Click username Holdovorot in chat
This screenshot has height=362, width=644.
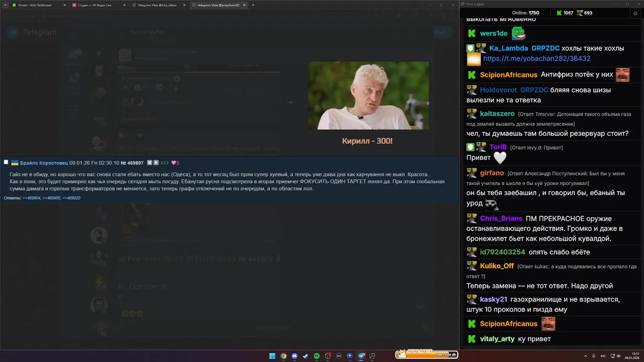pos(498,90)
